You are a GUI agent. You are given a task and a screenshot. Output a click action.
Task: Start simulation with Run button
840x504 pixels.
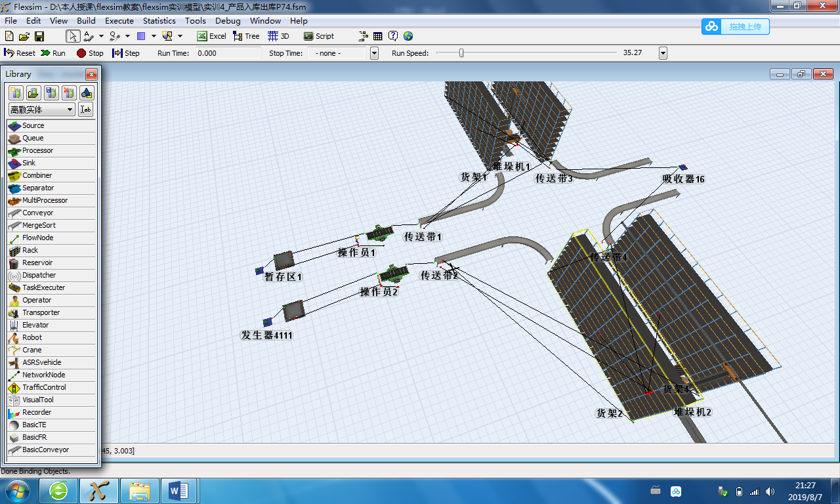coord(52,53)
